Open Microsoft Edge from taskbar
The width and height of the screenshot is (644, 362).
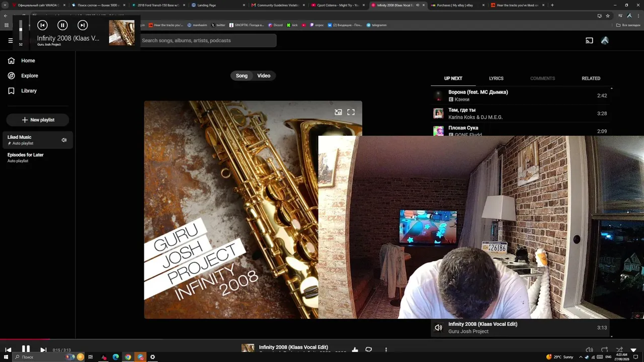tap(116, 357)
